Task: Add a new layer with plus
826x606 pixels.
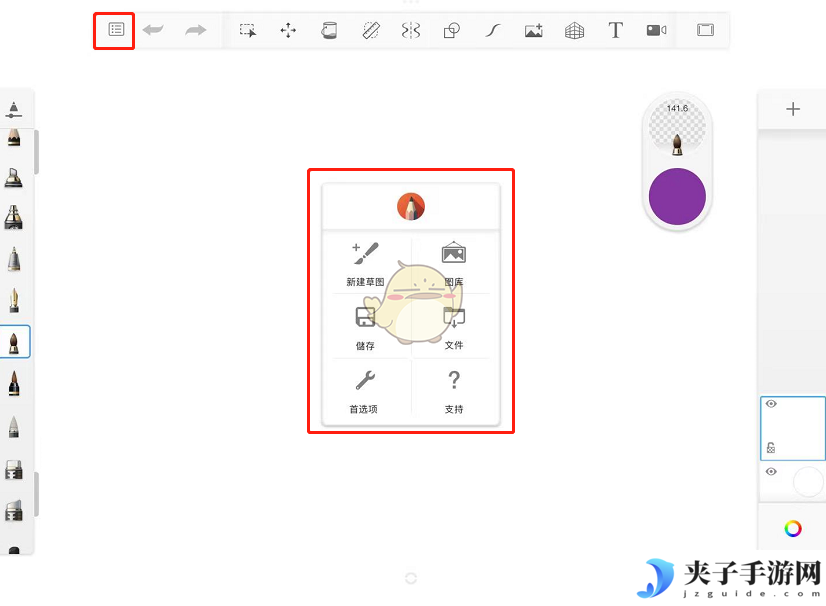Action: coord(793,109)
